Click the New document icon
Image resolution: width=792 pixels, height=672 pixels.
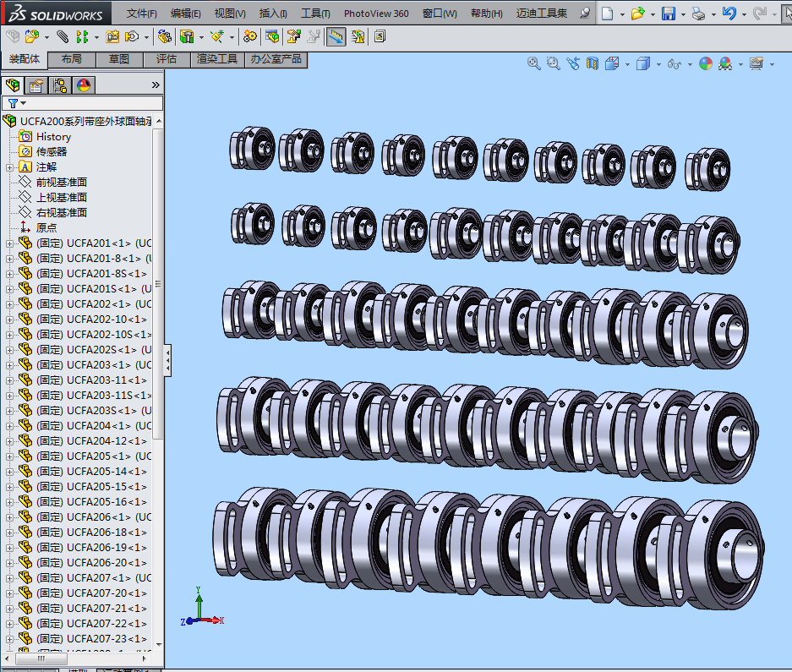pos(607,14)
